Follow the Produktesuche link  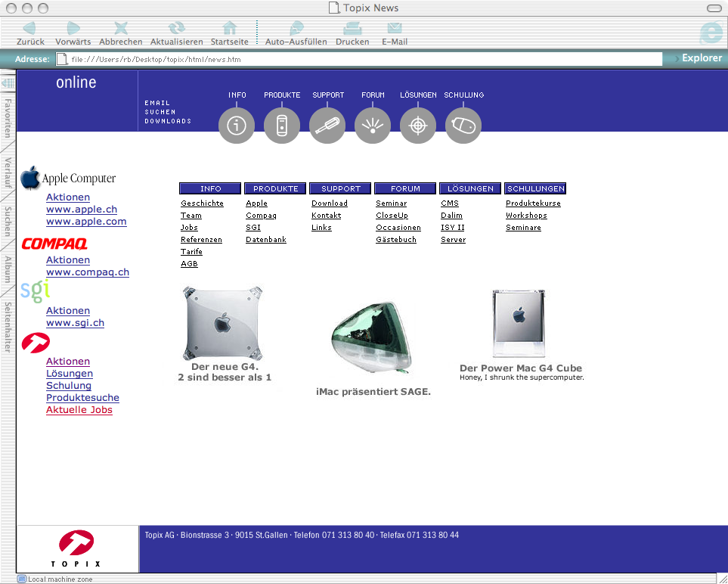pyautogui.click(x=82, y=398)
